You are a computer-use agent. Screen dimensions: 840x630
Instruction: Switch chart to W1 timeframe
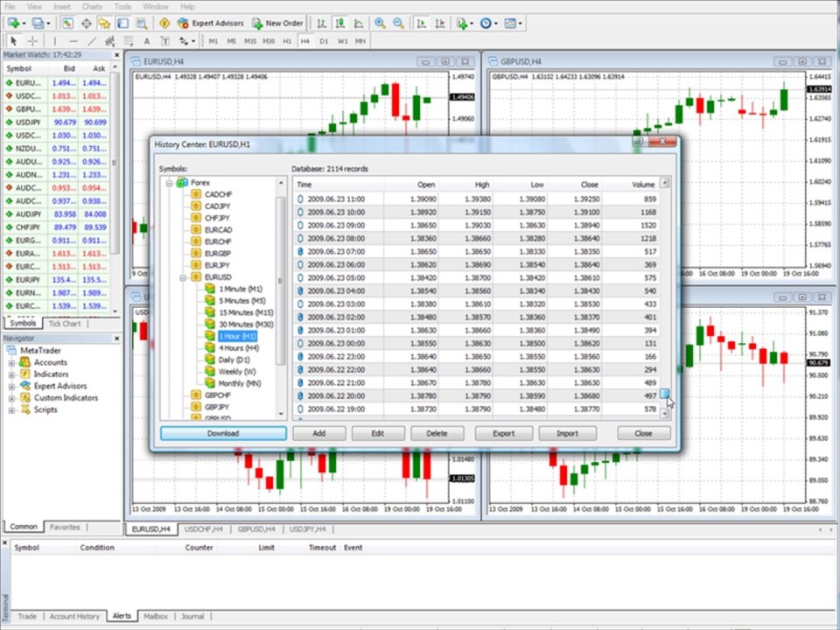[342, 41]
